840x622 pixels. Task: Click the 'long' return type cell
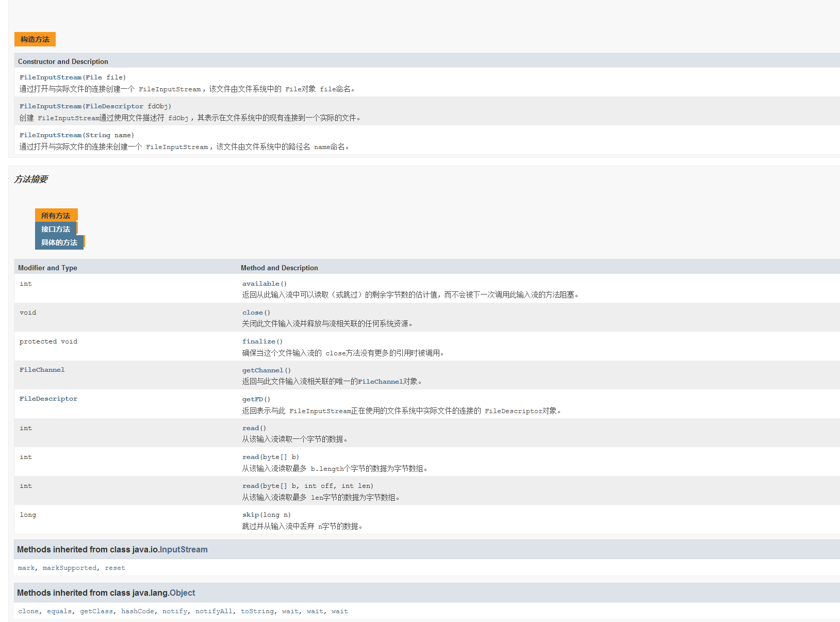[28, 515]
